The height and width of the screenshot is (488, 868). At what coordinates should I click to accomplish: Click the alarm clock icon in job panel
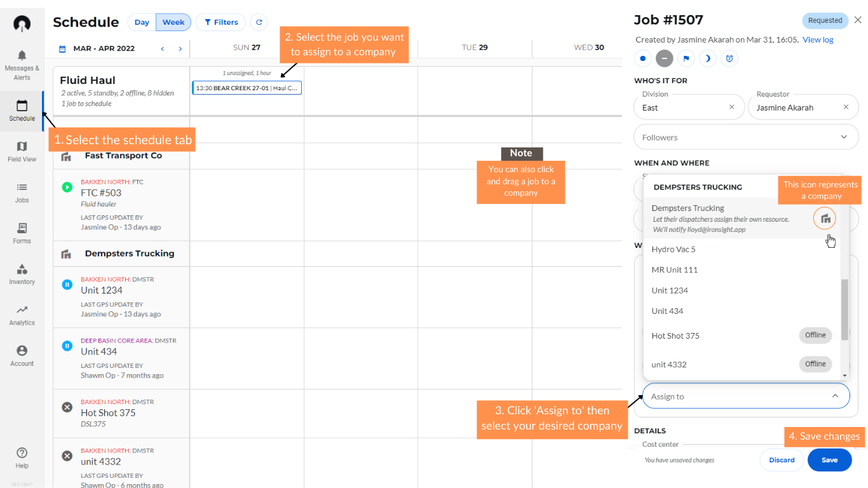(729, 58)
